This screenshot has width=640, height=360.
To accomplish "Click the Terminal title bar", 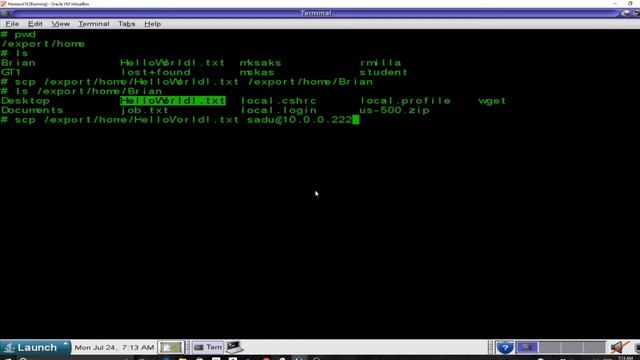I will (316, 13).
